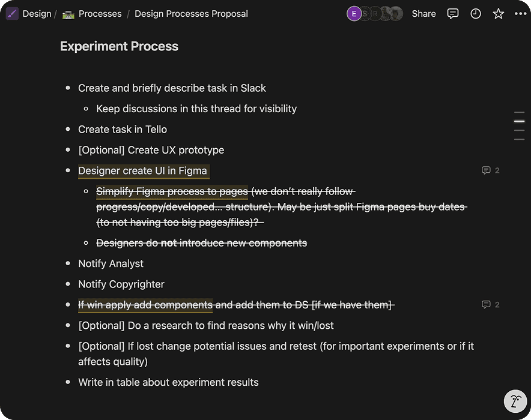Open comments on 'Designer create UI in Figma'
The height and width of the screenshot is (420, 531).
[x=490, y=170]
